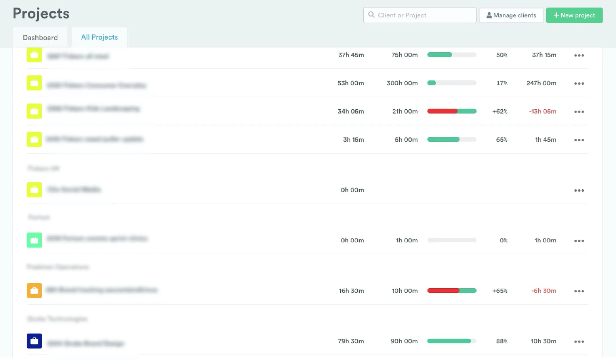This screenshot has height=364, width=616.
Task: Click briefcase icon of the 34h 05m project
Action: click(x=34, y=111)
